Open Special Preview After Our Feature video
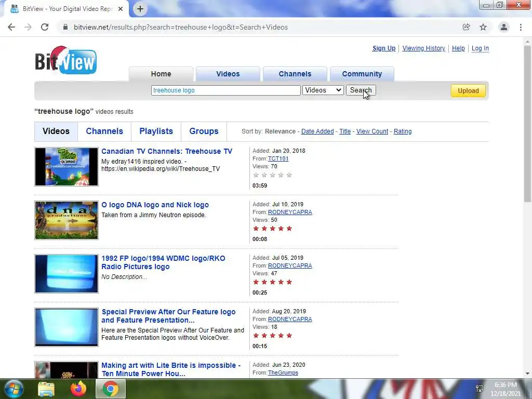The height and width of the screenshot is (399, 532). pos(168,316)
